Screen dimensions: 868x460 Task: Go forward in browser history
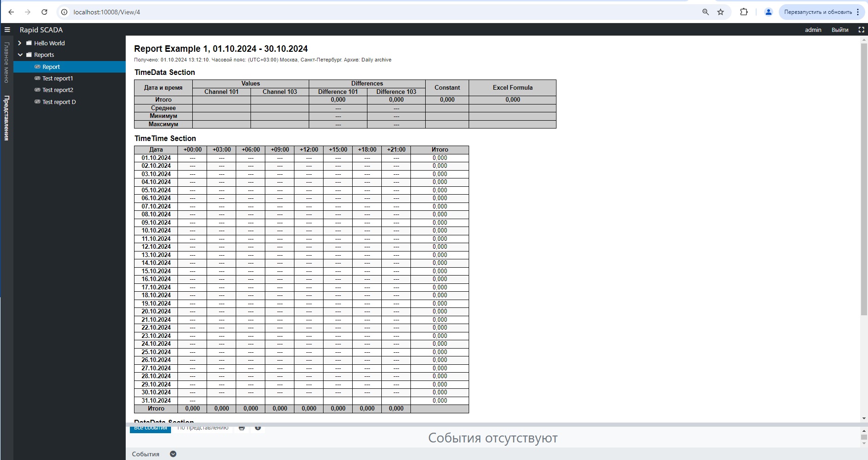(x=28, y=12)
